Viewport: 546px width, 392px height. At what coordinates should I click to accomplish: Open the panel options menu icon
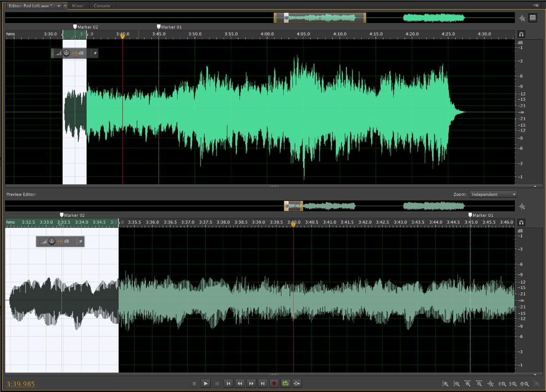[x=536, y=5]
